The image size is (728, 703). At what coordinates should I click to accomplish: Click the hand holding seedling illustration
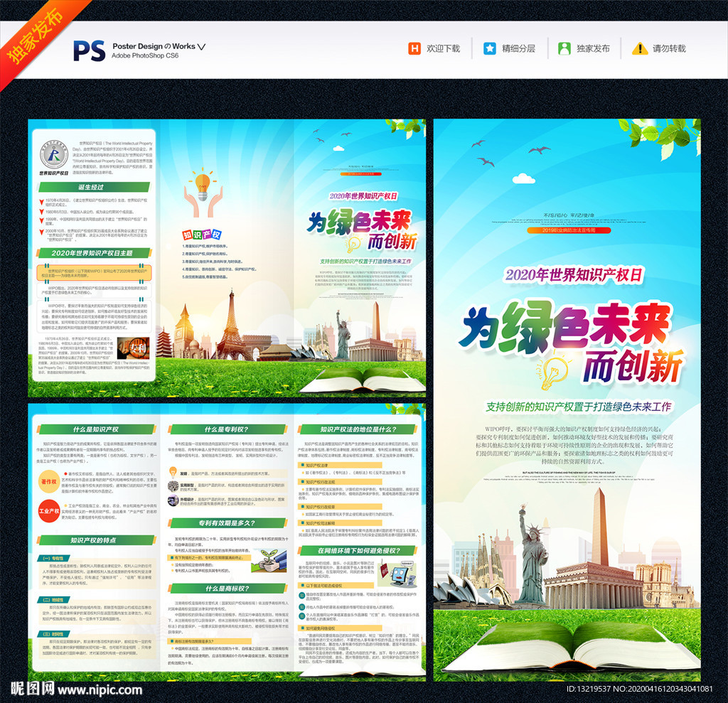(x=269, y=561)
